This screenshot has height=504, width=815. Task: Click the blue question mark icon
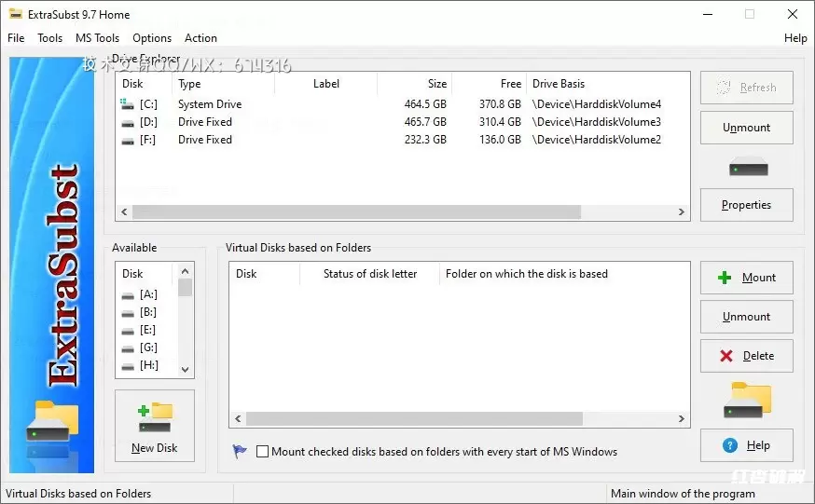[730, 445]
